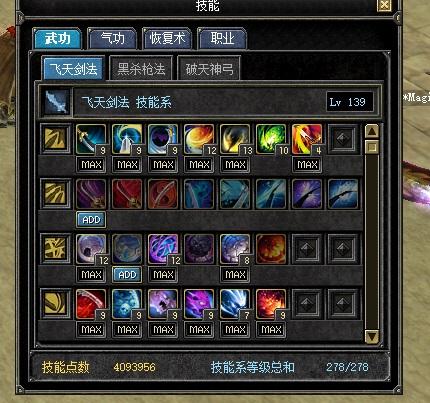Click ADD under the second row's first skill
Screen dimensions: 430x403
(x=91, y=220)
